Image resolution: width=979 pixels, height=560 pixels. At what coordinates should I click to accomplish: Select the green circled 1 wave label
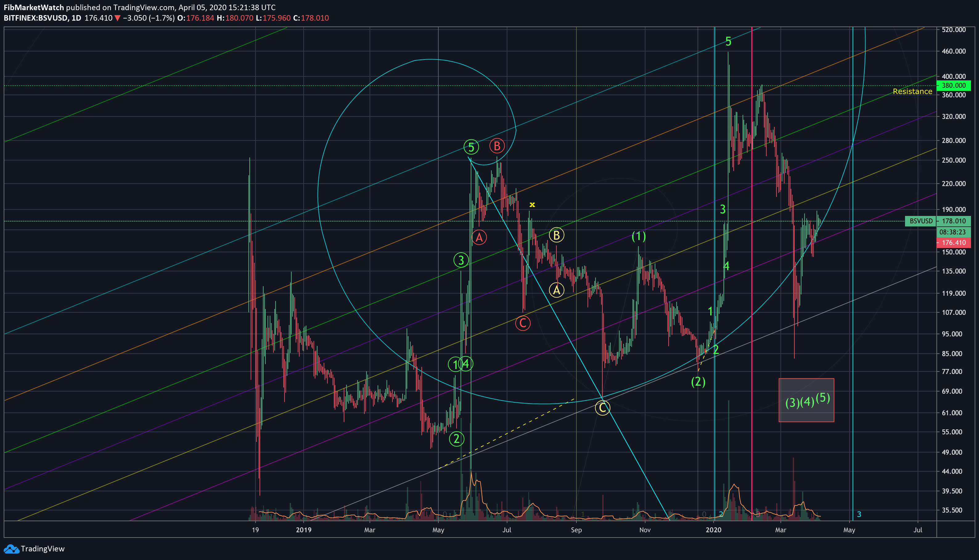(455, 365)
